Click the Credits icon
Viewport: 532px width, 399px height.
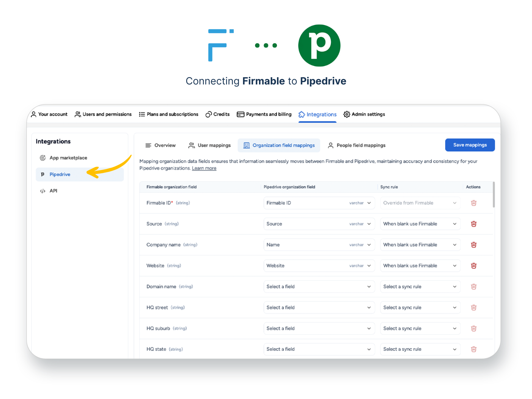208,114
